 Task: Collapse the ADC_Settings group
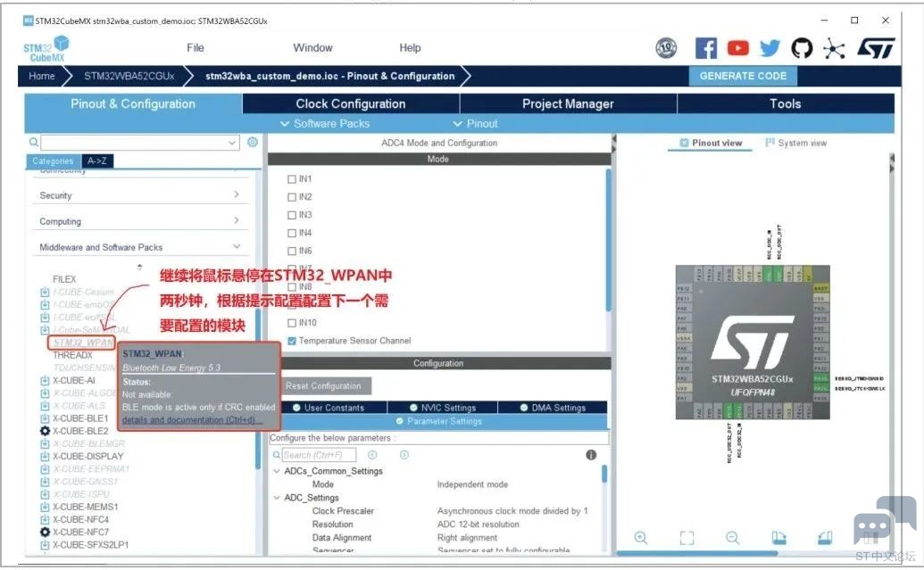click(277, 498)
